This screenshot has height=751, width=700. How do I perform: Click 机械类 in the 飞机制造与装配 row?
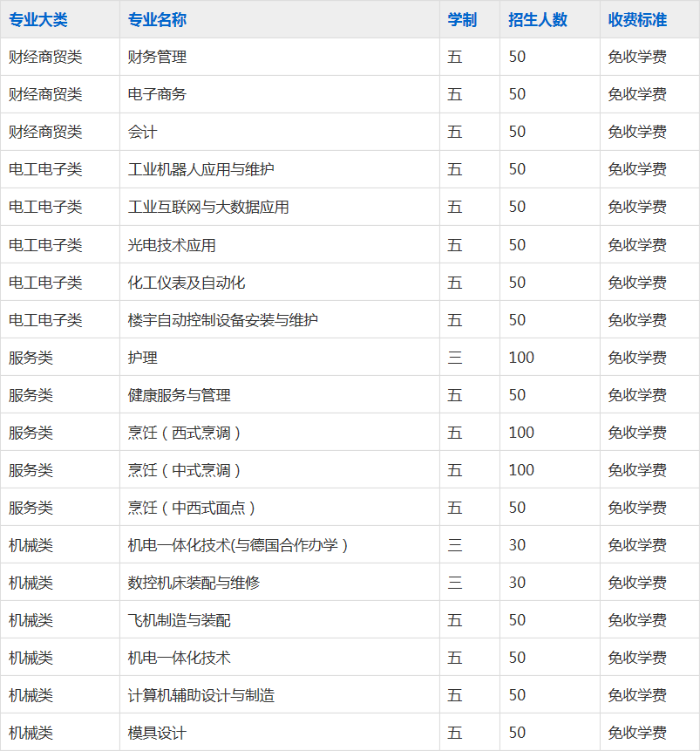click(x=31, y=620)
